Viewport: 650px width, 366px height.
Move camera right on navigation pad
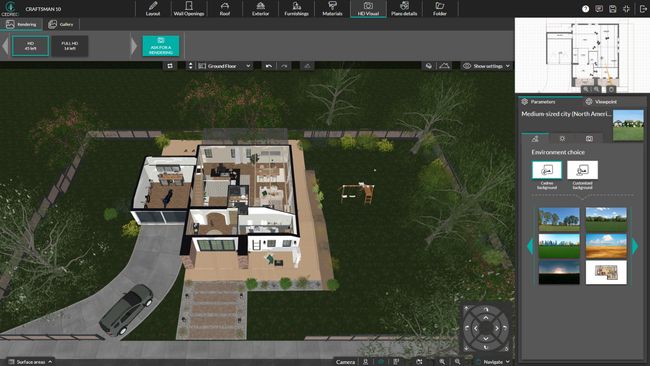point(496,328)
